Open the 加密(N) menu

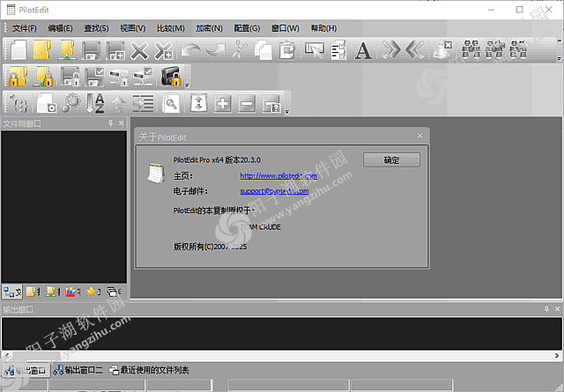click(x=209, y=28)
